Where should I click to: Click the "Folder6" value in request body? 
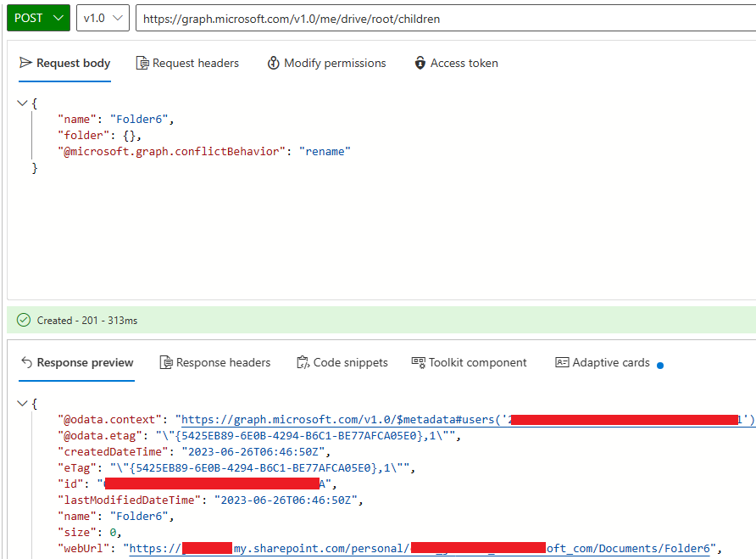[139, 120]
